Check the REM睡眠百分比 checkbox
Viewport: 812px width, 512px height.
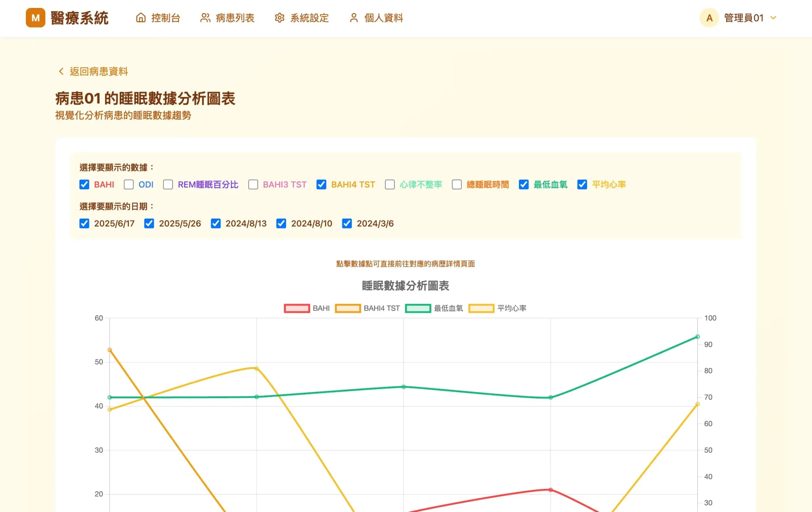(x=168, y=185)
